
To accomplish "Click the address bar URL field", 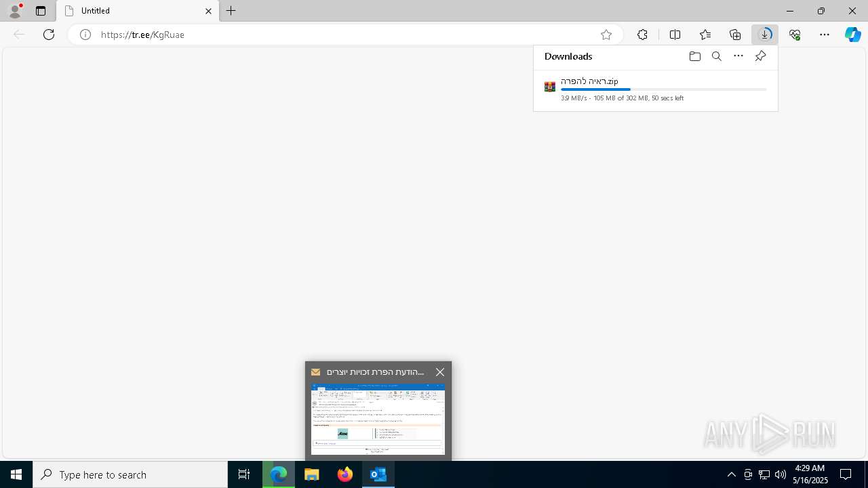I will (x=346, y=35).
